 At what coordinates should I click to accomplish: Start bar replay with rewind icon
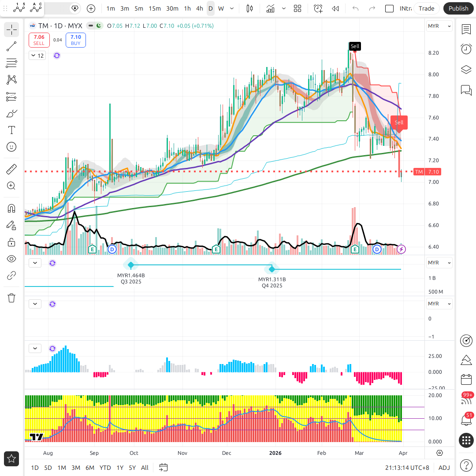pyautogui.click(x=335, y=8)
